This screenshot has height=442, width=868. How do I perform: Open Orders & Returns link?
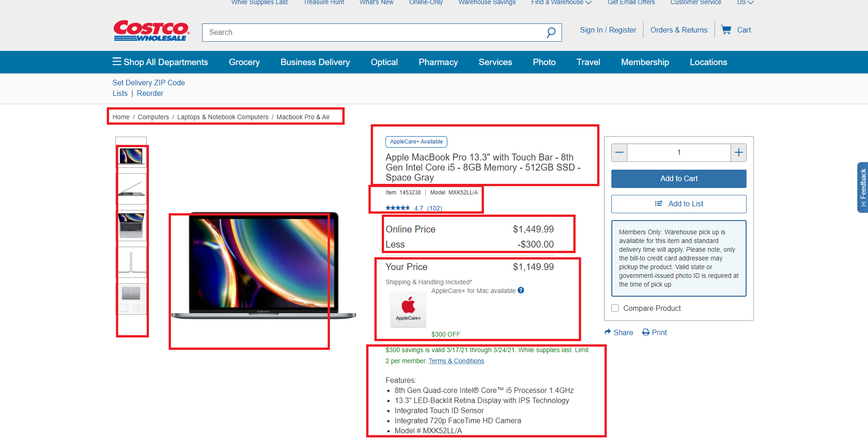679,30
